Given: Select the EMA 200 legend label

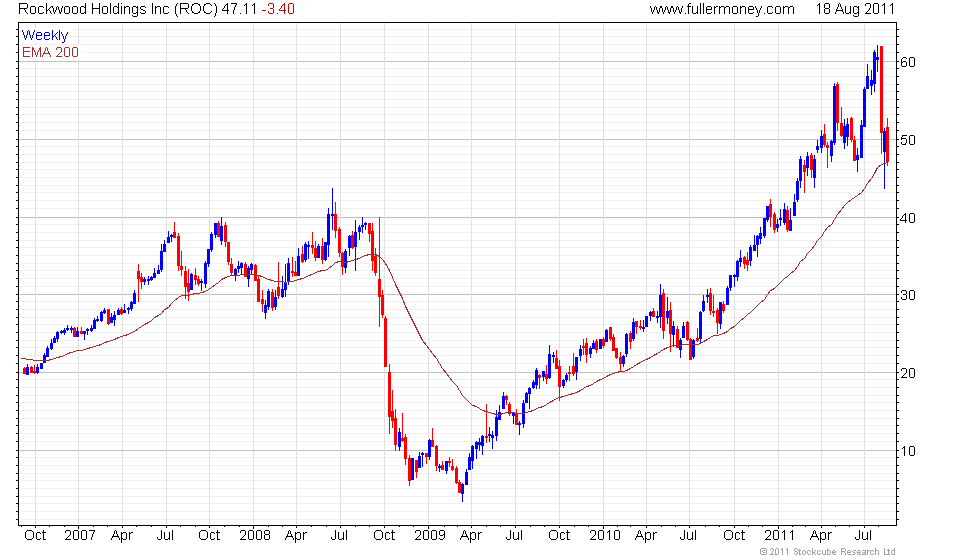Looking at the screenshot, I should 50,52.
